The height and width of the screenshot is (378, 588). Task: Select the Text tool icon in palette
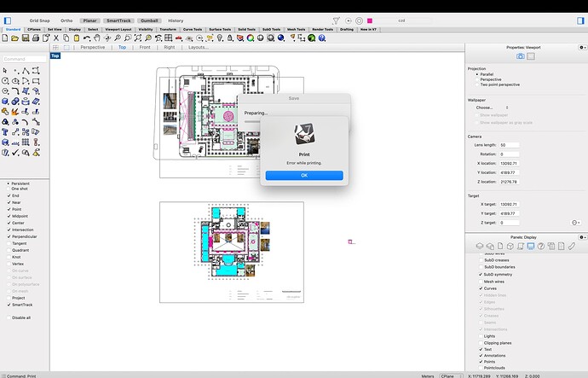(5, 132)
